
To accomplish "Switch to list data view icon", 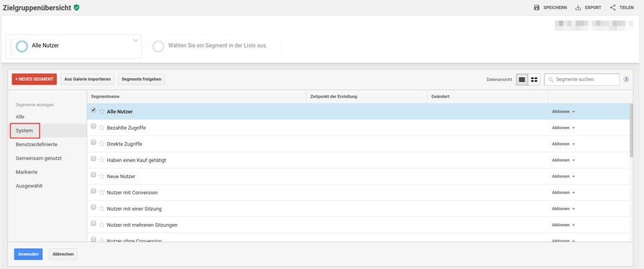I will tap(522, 80).
